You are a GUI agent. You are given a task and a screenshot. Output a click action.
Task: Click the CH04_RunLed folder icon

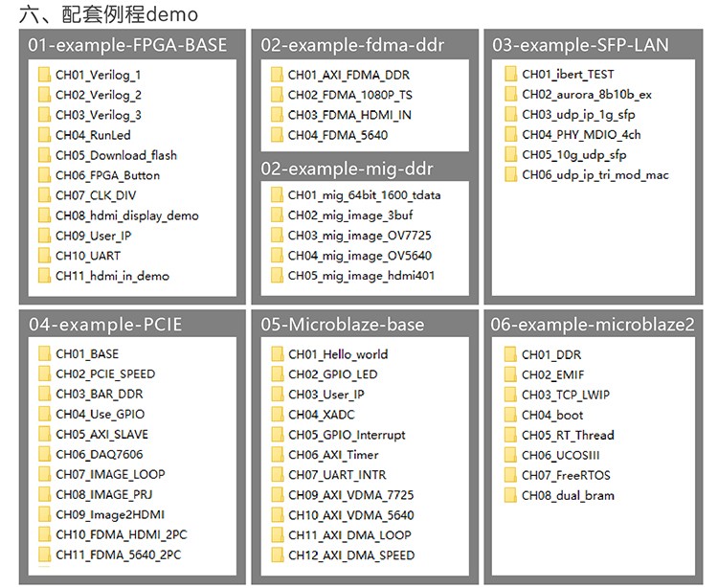(44, 135)
